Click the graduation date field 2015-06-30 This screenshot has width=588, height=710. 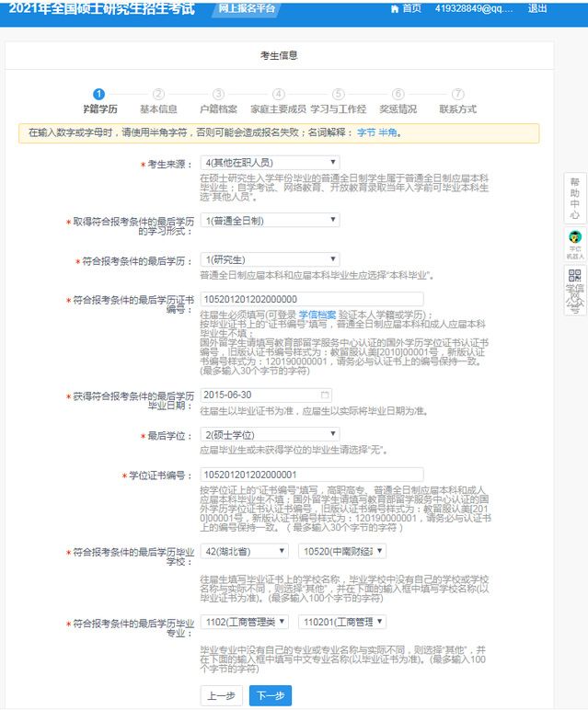[x=266, y=395]
